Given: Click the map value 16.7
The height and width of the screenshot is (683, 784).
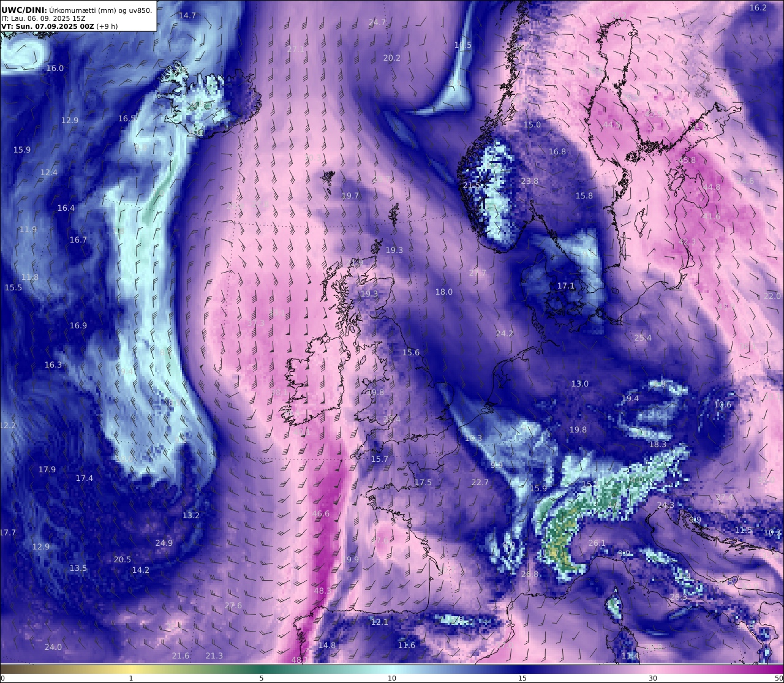Looking at the screenshot, I should (78, 240).
